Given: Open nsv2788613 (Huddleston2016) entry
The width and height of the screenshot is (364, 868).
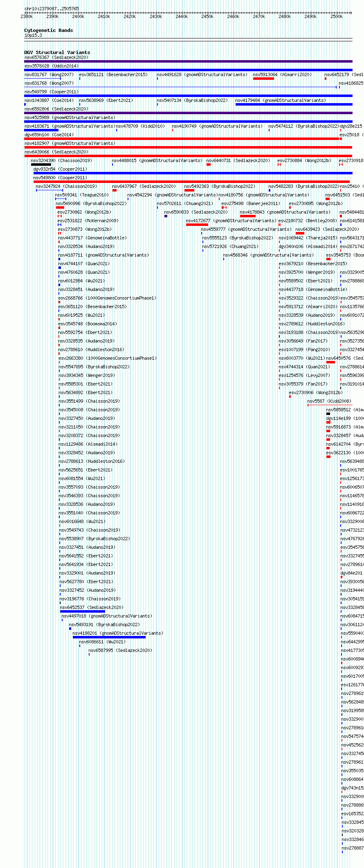Looking at the screenshot, I should click(x=92, y=461).
